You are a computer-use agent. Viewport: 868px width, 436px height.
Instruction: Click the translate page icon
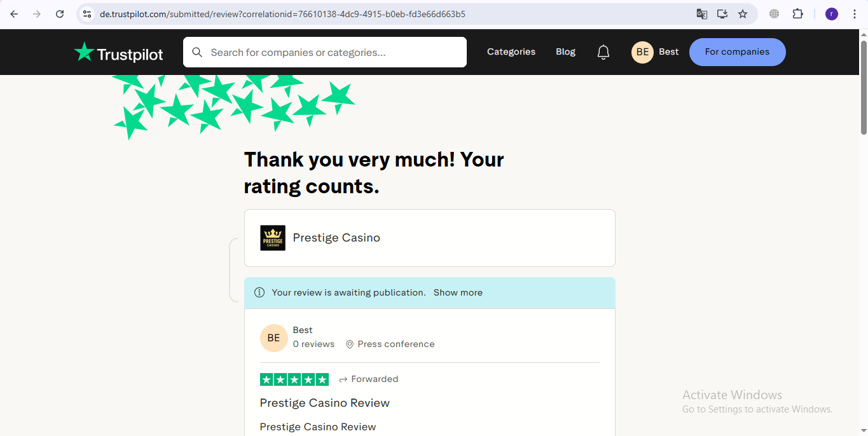coord(702,14)
